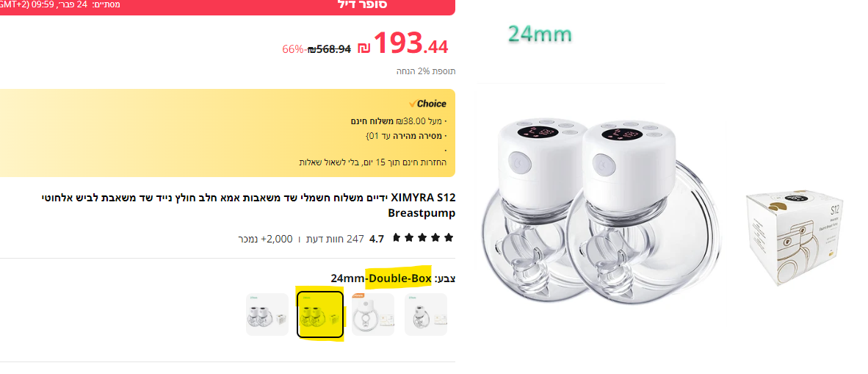Choose the unhighlighted double-pump variant thumbnail

(x=267, y=314)
